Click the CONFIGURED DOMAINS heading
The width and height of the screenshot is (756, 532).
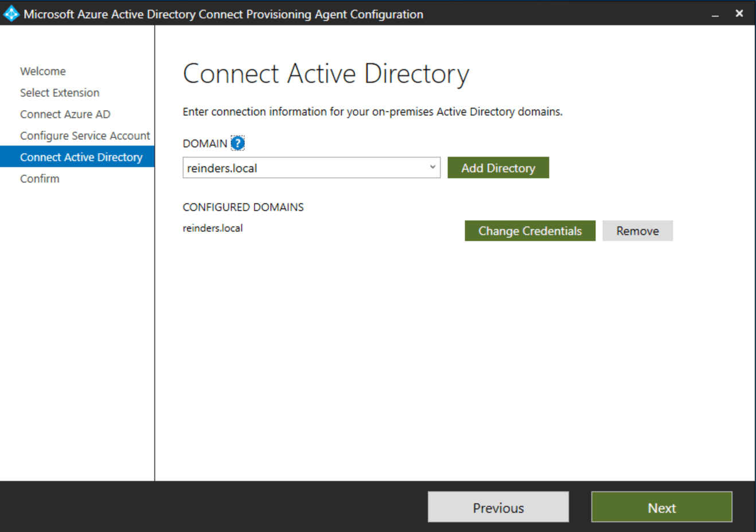pos(243,207)
